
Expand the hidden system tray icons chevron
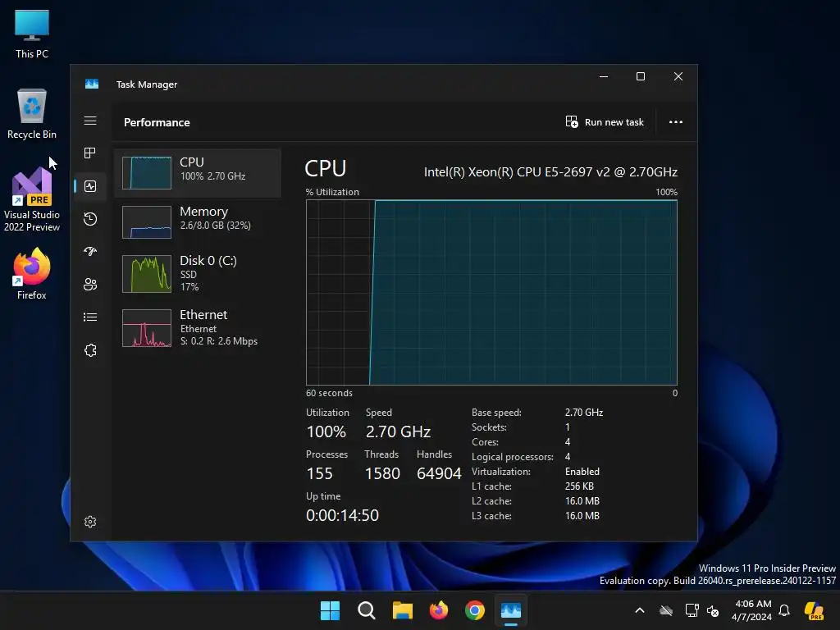(x=640, y=610)
